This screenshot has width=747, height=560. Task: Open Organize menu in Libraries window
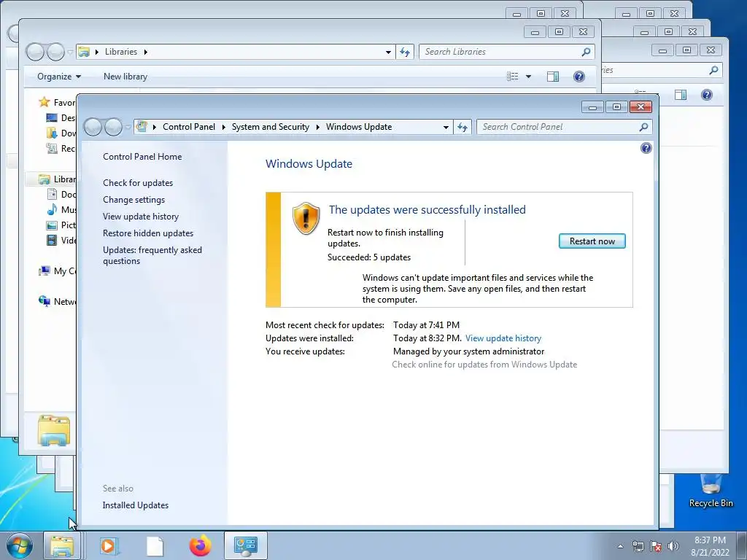pyautogui.click(x=59, y=76)
